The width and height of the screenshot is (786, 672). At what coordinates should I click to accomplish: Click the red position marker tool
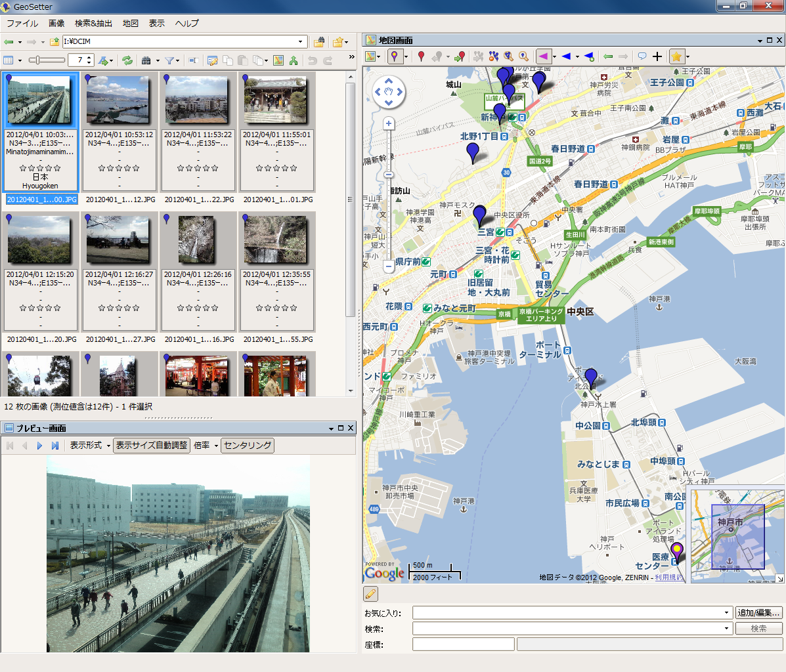point(422,56)
